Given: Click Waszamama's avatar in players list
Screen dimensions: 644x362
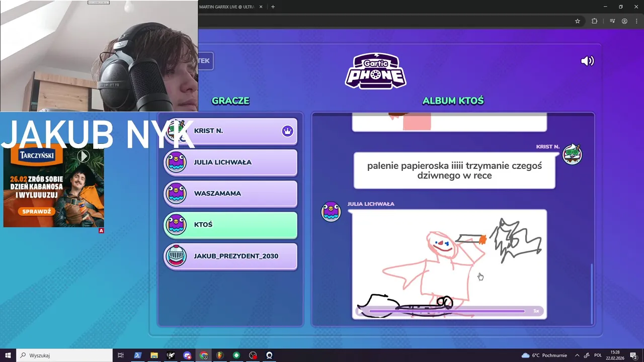Looking at the screenshot, I should 176,194.
